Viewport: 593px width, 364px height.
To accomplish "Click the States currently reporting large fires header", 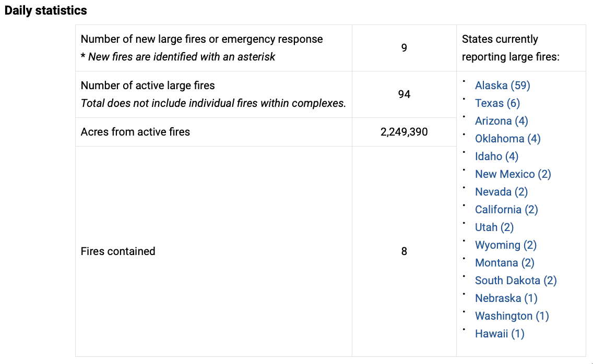I will click(511, 48).
